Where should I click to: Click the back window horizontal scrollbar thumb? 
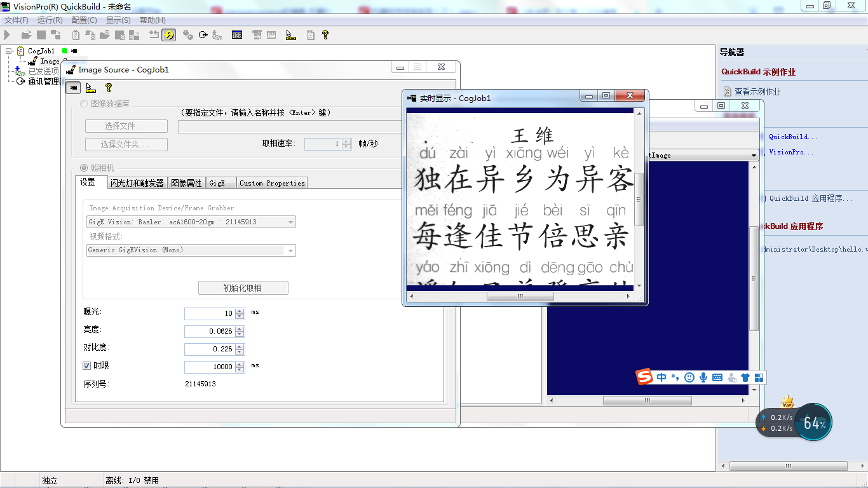coord(646,401)
